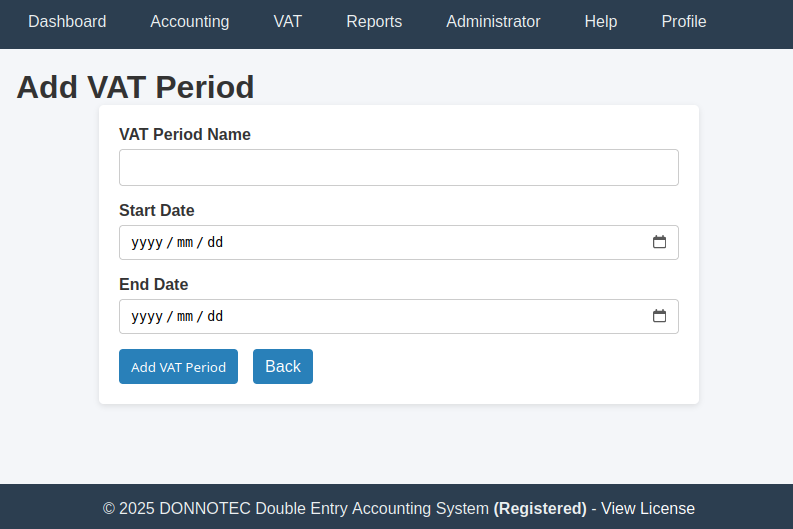Screen dimensions: 793x529
Task: Focus the Start Date input field
Action: [399, 242]
